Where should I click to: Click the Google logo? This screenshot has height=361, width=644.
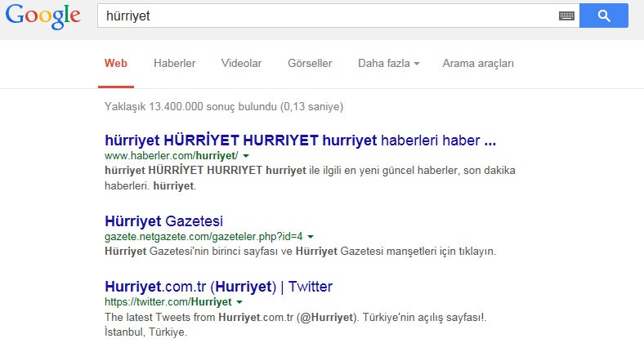[x=42, y=16]
